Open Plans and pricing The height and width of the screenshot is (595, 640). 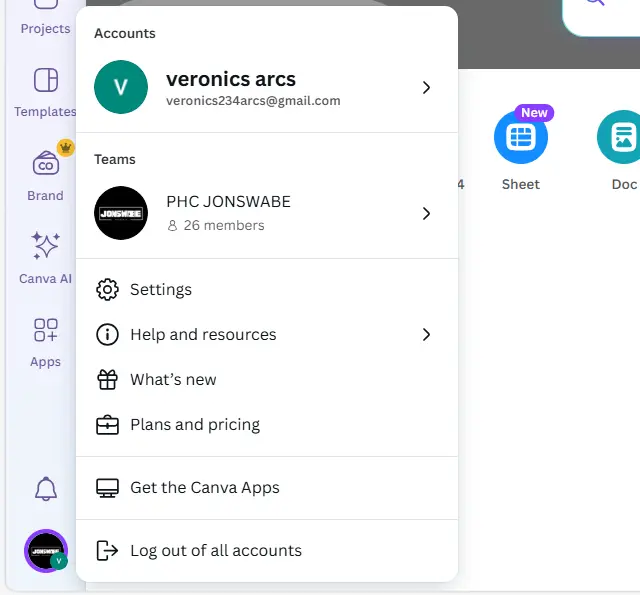click(267, 424)
